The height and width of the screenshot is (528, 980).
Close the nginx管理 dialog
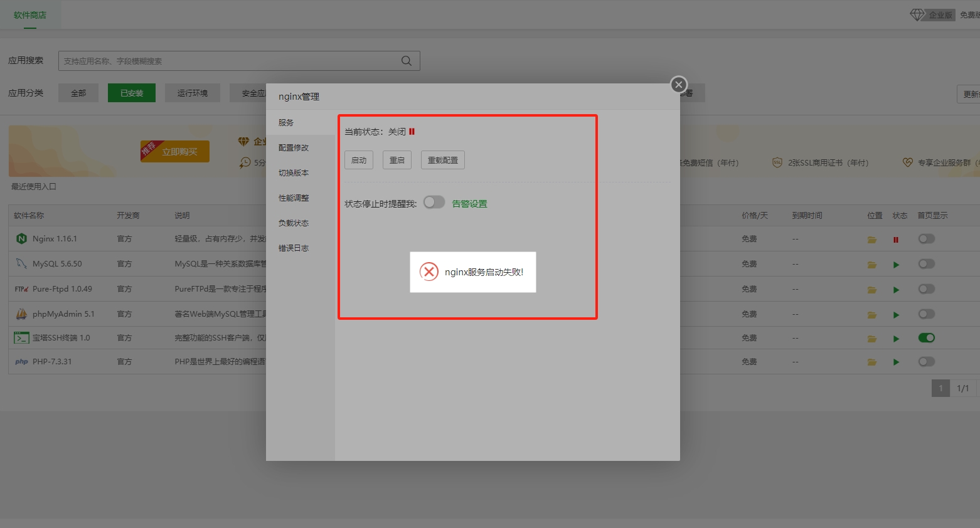pyautogui.click(x=679, y=85)
